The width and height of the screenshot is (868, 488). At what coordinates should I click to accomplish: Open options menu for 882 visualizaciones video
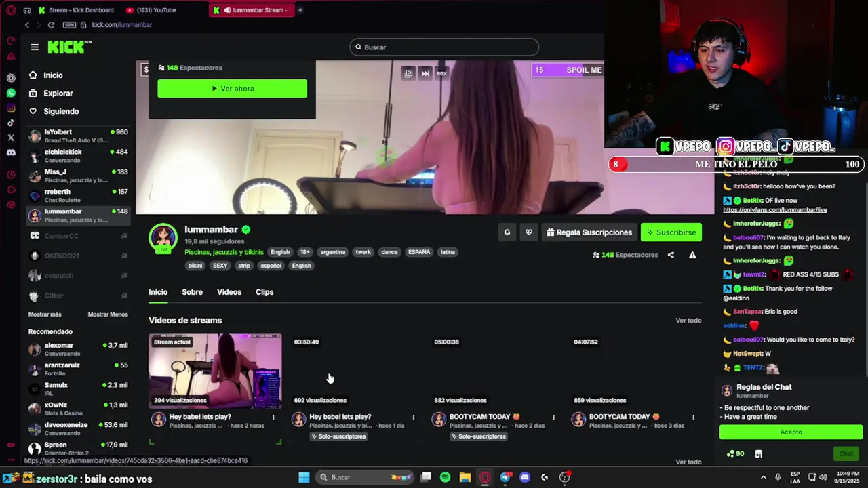(553, 418)
